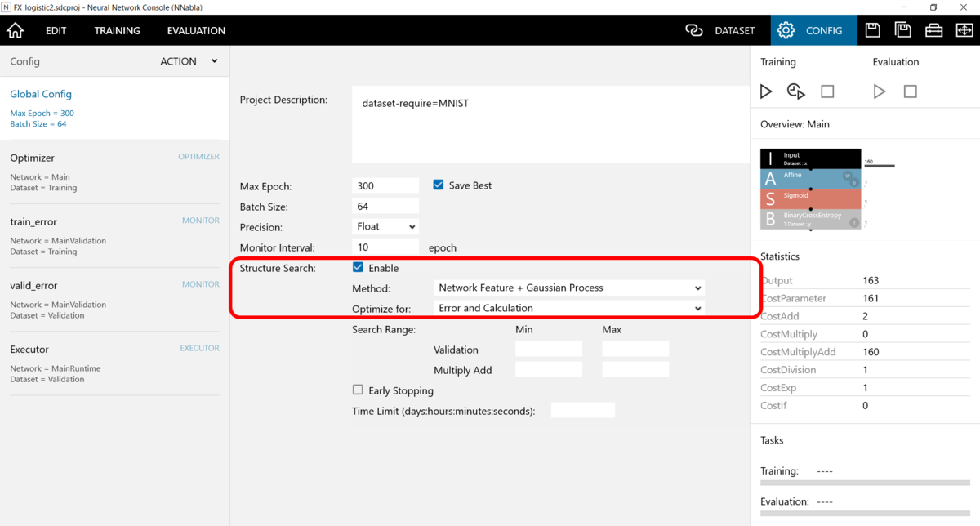Viewport: 980px width, 526px height.
Task: Start training with the Run button
Action: point(766,91)
